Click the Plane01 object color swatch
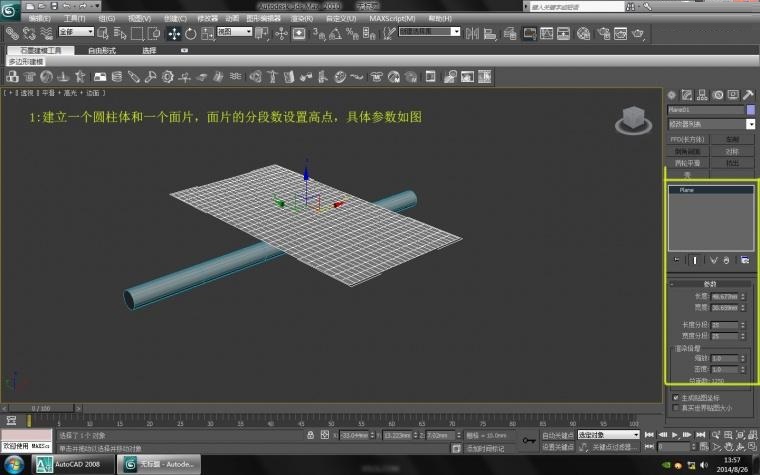Image resolution: width=760 pixels, height=475 pixels. click(x=751, y=110)
